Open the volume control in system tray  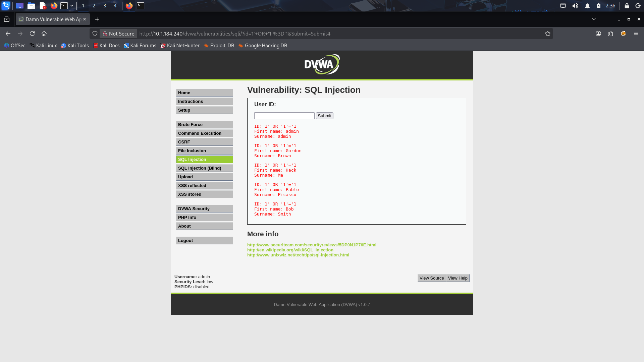pos(575,6)
